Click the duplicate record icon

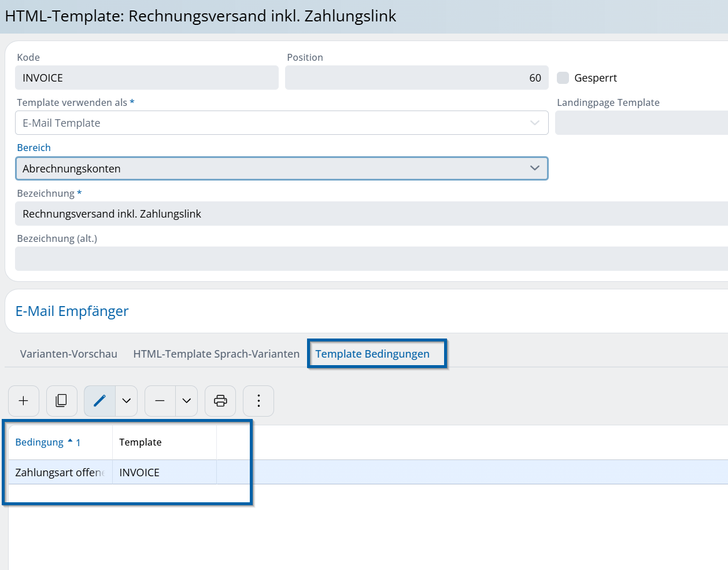tap(61, 401)
